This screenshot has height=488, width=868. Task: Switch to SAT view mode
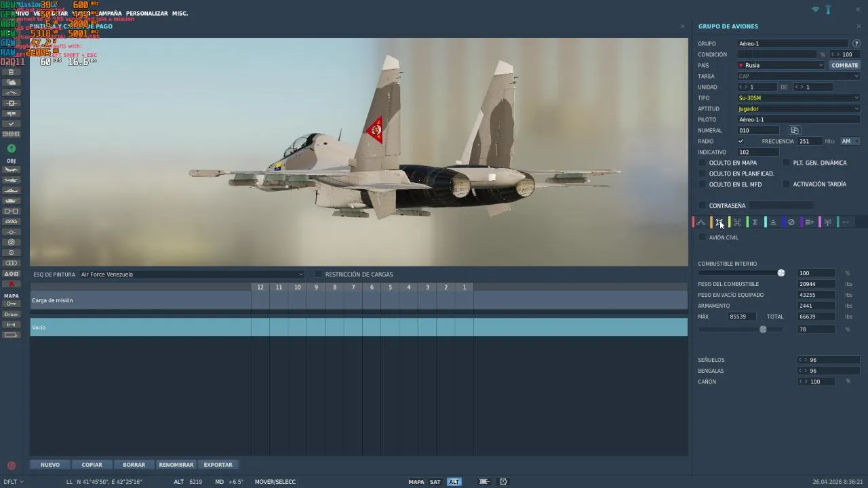(x=435, y=482)
